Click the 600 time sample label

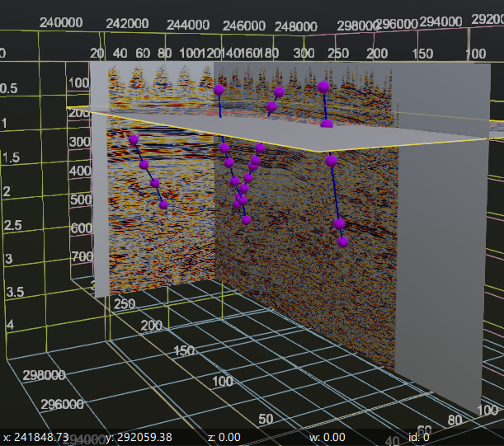pos(82,228)
